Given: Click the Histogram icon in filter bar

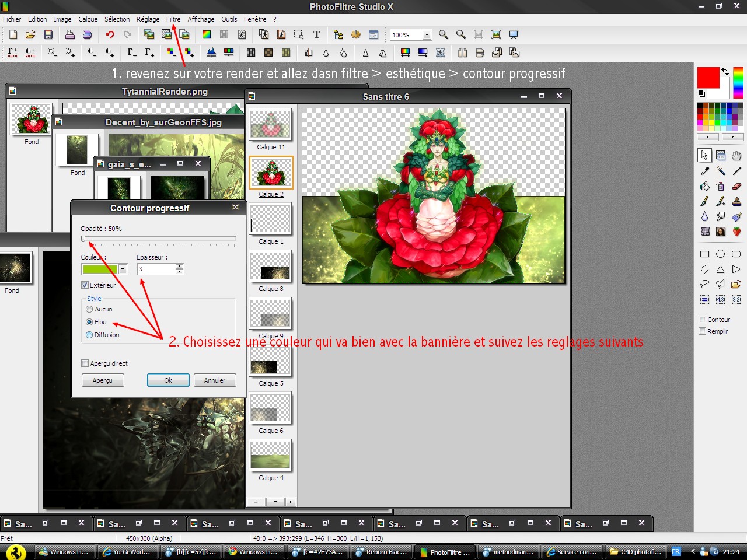Looking at the screenshot, I should coord(211,53).
